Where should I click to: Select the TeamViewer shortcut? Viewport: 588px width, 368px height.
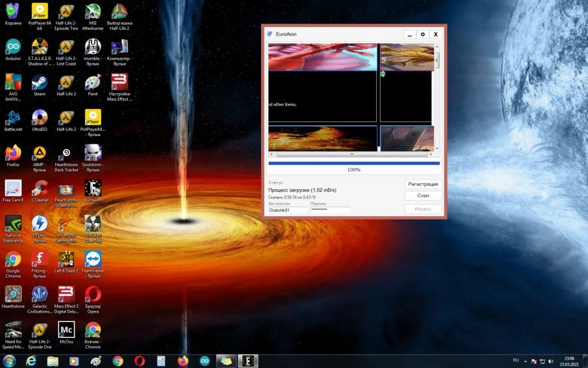click(93, 259)
